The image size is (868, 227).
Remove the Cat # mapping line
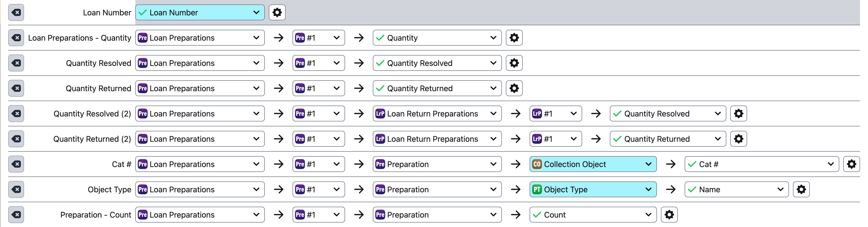[16, 164]
